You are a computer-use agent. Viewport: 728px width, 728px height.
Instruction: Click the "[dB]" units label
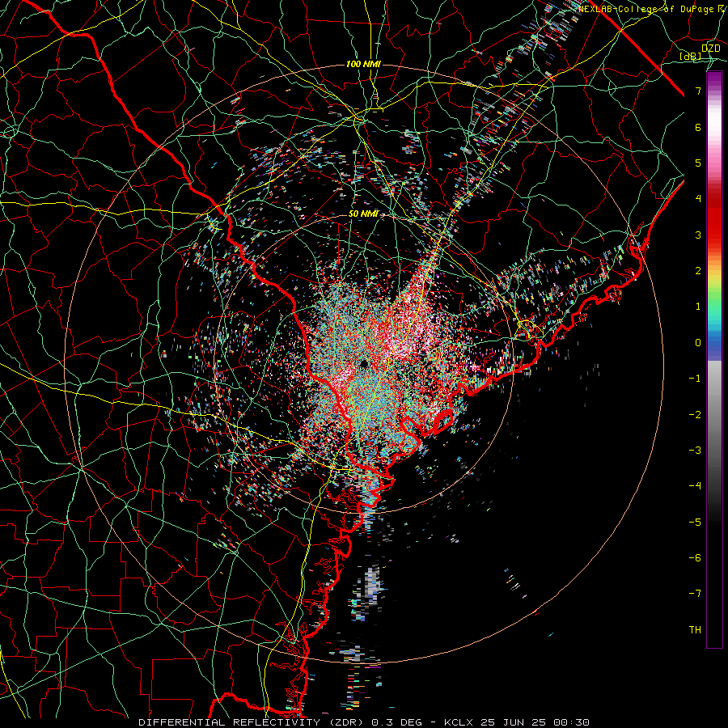pos(691,56)
